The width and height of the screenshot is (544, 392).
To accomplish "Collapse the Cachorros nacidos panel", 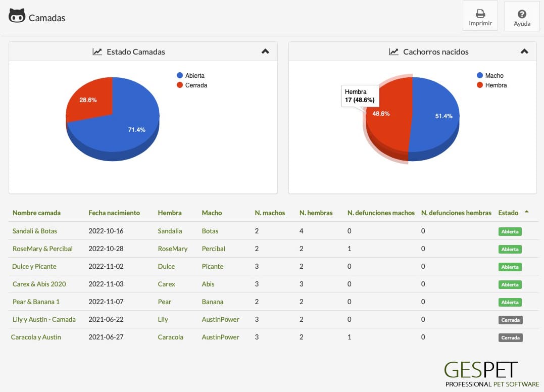I will [524, 52].
